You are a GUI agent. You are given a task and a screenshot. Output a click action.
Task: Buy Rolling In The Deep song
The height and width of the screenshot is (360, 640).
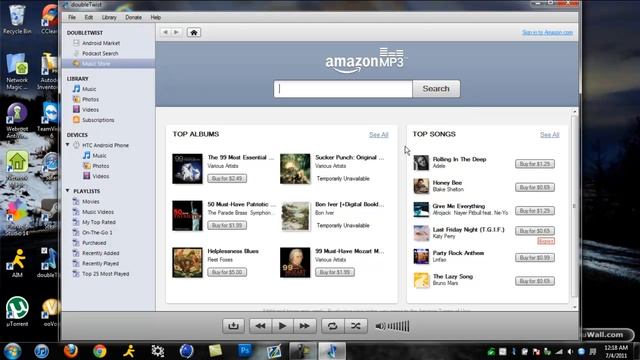(535, 164)
